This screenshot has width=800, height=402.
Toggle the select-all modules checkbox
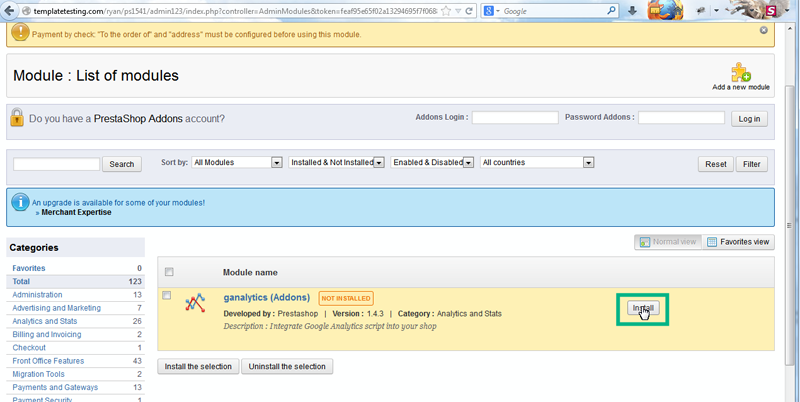169,272
